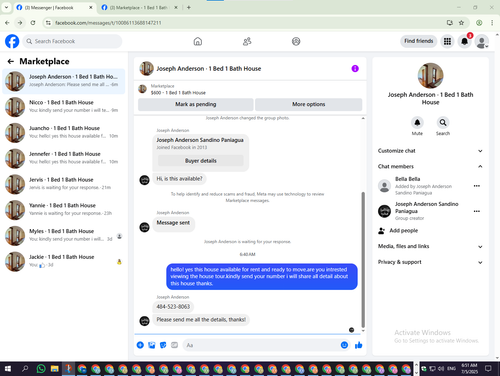Image resolution: width=500 pixels, height=376 pixels.
Task: Open a new browser tab
Action: pyautogui.click(x=189, y=7)
